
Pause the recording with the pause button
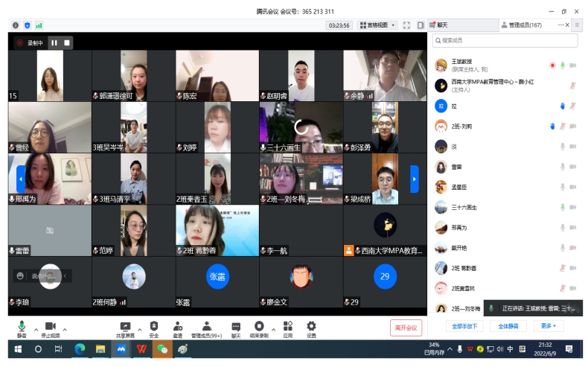pyautogui.click(x=53, y=42)
